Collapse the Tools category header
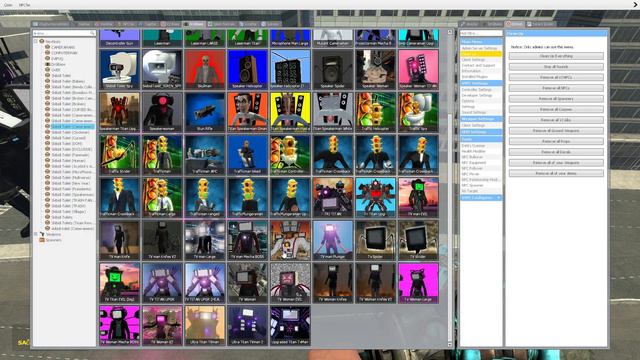 tap(481, 139)
